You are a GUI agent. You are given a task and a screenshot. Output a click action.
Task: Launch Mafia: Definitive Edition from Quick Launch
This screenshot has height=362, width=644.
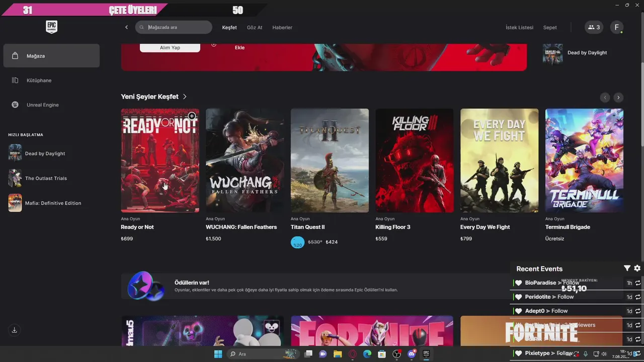(x=45, y=203)
